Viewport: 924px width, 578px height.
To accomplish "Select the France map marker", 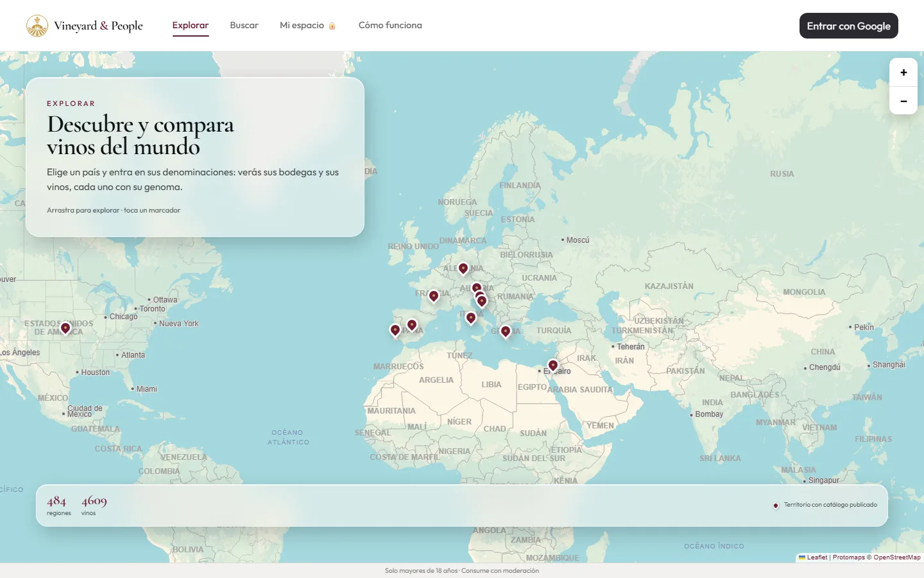I will [x=434, y=296].
